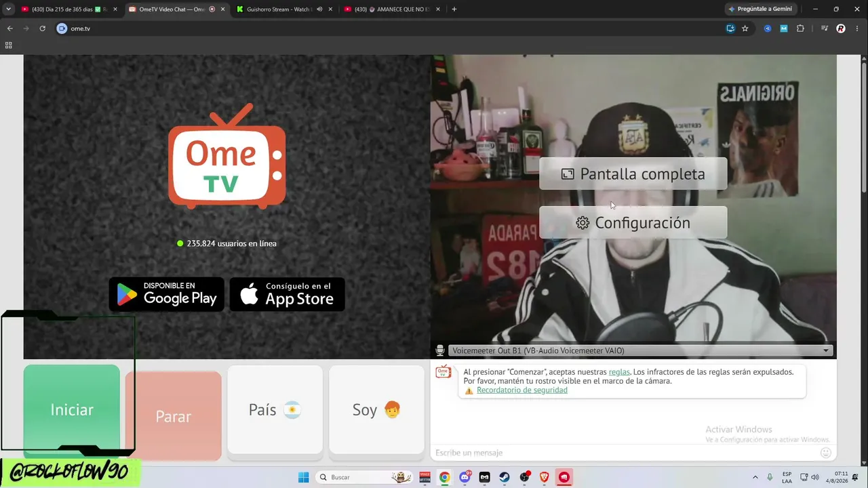
Task: Open the Recordatorio de seguridad link
Action: [522, 390]
